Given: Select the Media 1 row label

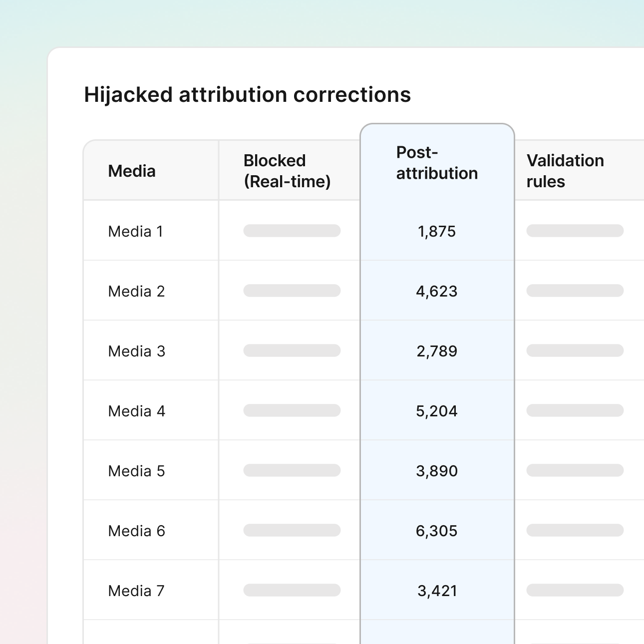Looking at the screenshot, I should 135,231.
